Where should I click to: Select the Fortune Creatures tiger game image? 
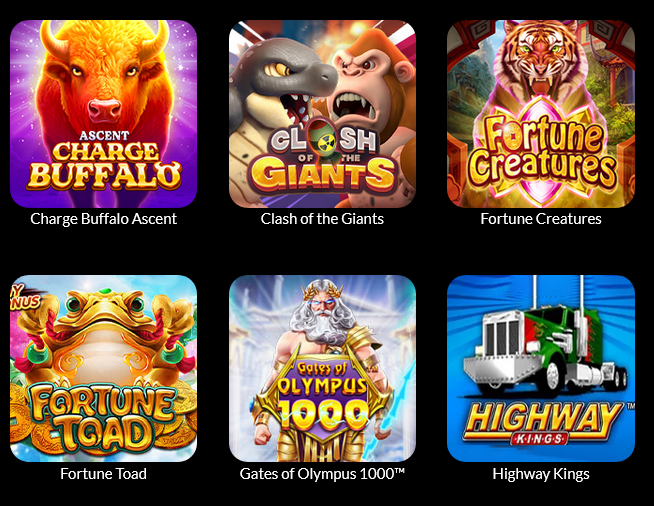tap(541, 114)
